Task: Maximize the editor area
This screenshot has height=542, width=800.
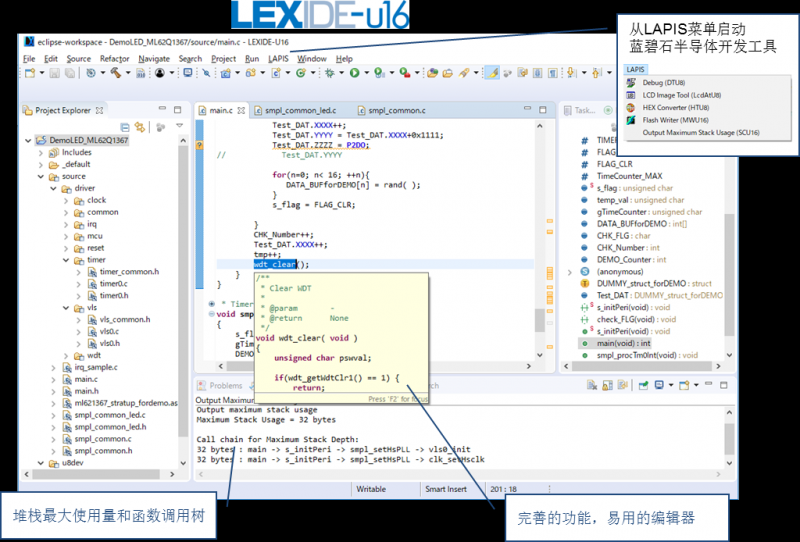Action: (x=543, y=109)
